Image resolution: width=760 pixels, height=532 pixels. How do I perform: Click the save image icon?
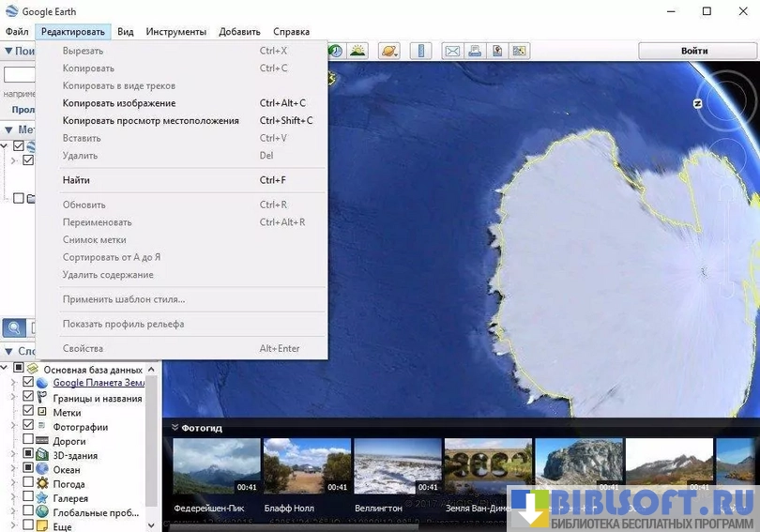pos(497,51)
